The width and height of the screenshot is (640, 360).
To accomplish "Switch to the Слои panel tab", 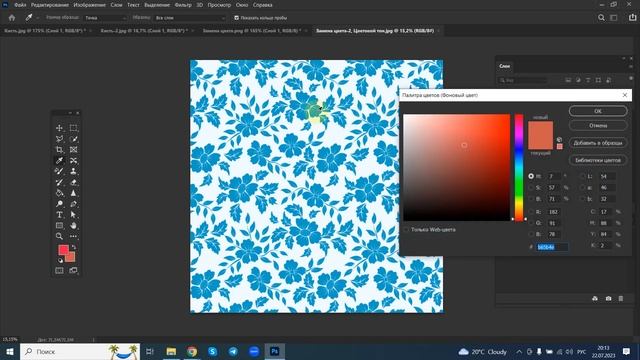I will (x=504, y=66).
